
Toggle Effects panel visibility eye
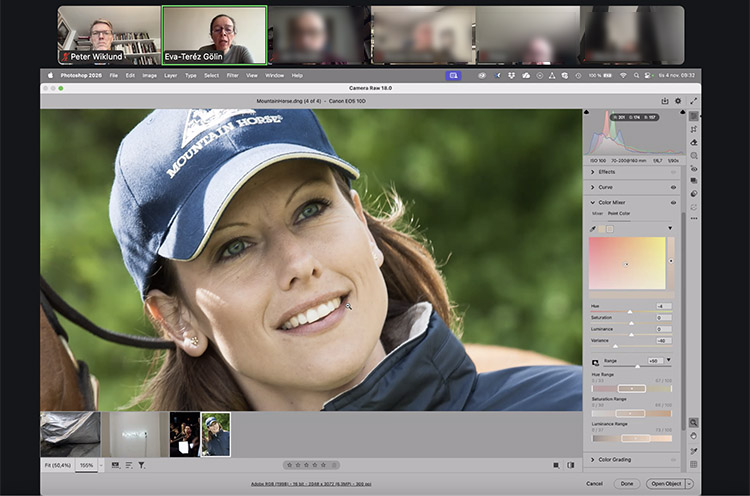coord(673,172)
